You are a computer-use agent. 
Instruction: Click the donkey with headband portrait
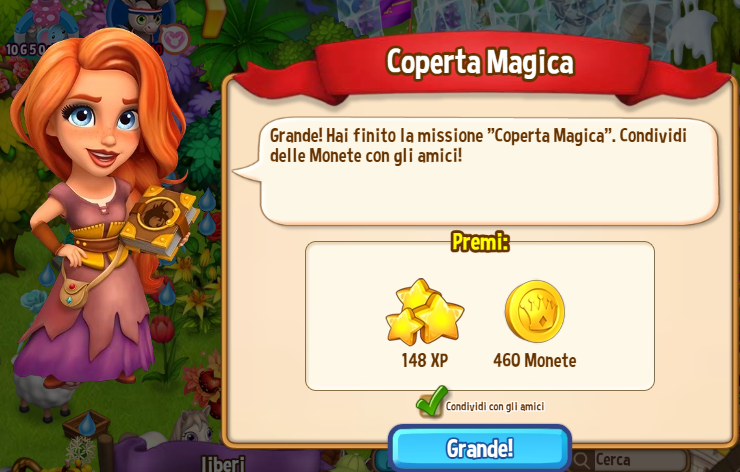coord(141,20)
